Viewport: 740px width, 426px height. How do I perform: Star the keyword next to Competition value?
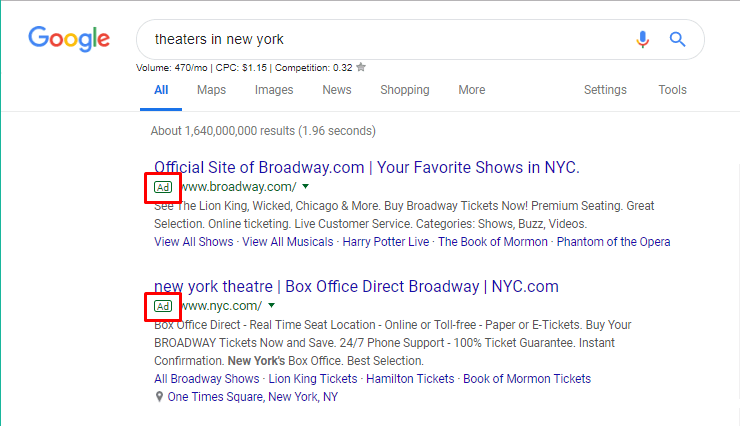coord(361,67)
